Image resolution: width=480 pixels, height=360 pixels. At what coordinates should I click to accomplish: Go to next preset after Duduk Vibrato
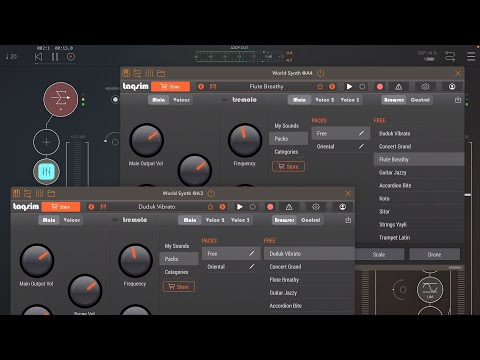click(x=223, y=207)
